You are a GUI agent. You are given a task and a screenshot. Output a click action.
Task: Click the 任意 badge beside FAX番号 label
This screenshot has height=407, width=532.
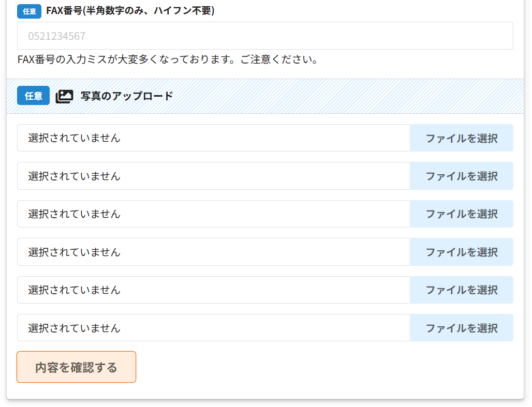[29, 11]
